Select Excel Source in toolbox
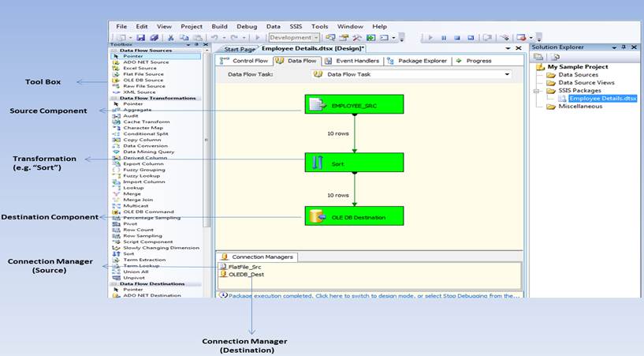 tap(140, 68)
